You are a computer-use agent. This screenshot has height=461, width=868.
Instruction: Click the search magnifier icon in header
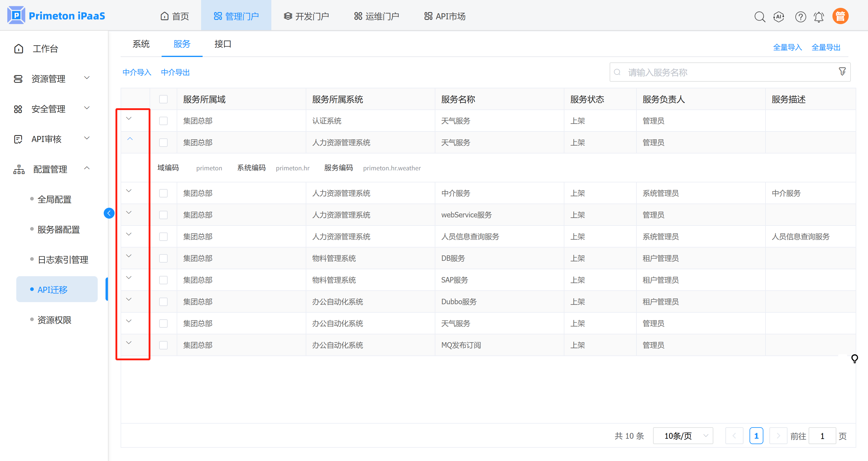759,17
